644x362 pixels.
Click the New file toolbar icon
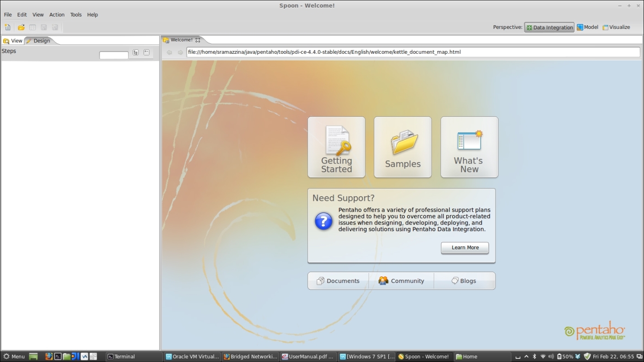[x=7, y=28]
